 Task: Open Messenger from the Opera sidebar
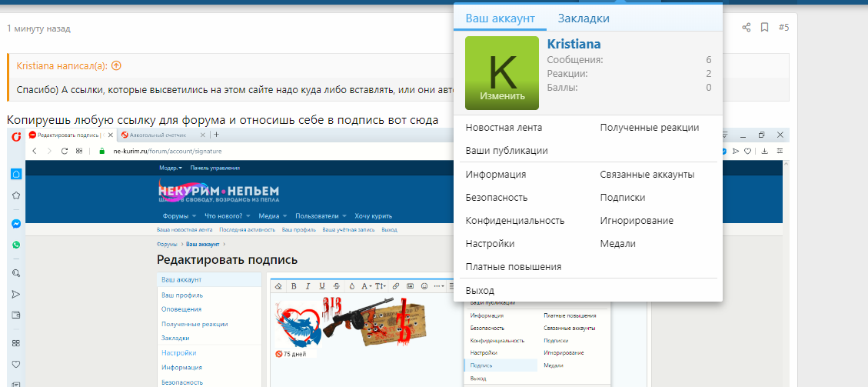coord(16,224)
